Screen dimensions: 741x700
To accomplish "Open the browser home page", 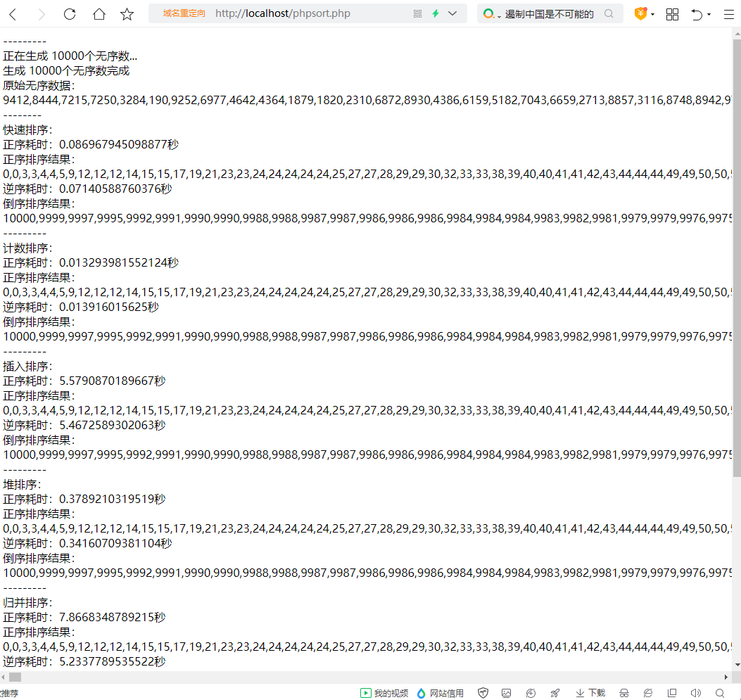I will (x=99, y=14).
